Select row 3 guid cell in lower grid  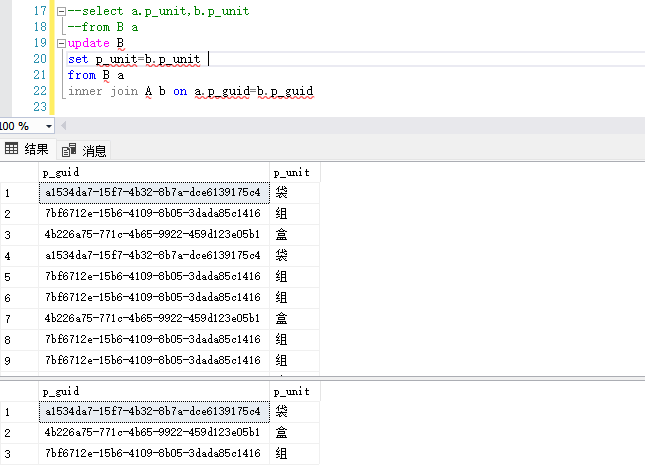(x=154, y=453)
